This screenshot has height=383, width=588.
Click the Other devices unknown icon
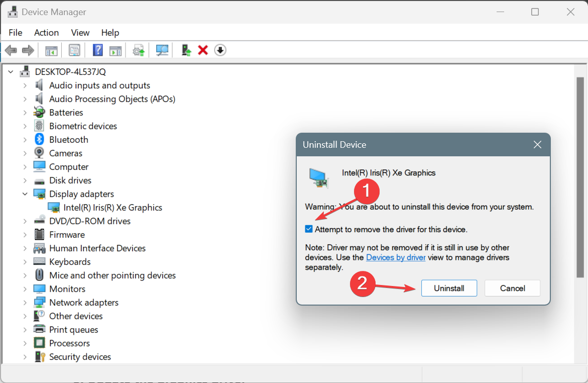tap(39, 316)
